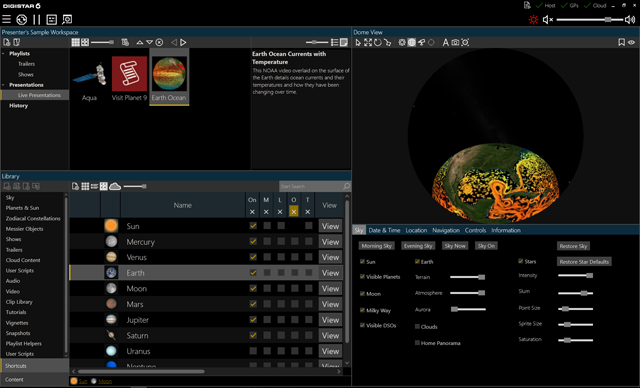Enable the Home Panorama checkbox

tap(417, 343)
